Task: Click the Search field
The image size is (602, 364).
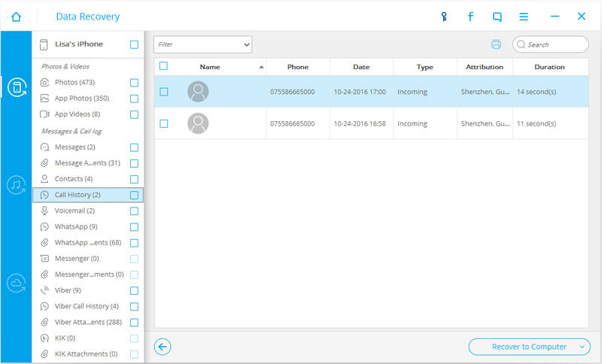Action: click(x=551, y=44)
